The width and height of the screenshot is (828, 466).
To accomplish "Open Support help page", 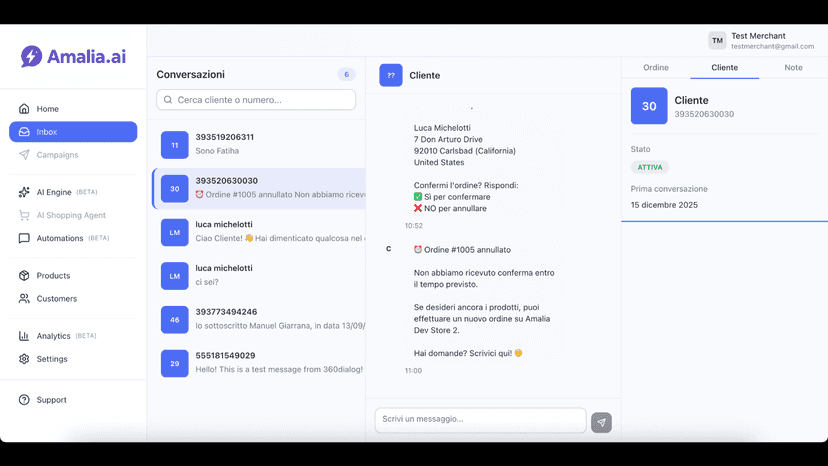I will click(x=73, y=400).
